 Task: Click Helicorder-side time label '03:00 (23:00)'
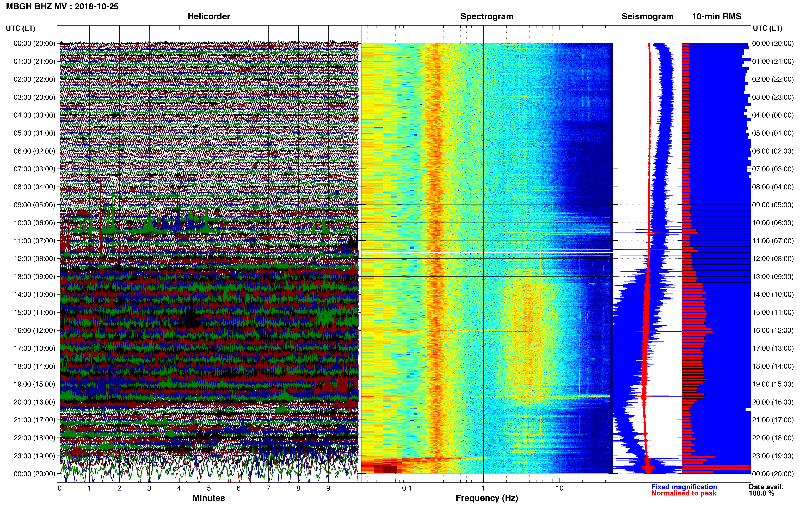[x=34, y=97]
